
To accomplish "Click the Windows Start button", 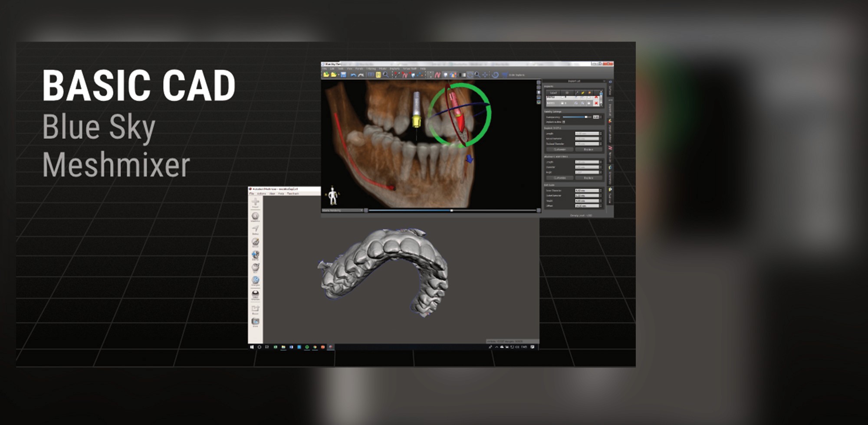I will pos(252,347).
